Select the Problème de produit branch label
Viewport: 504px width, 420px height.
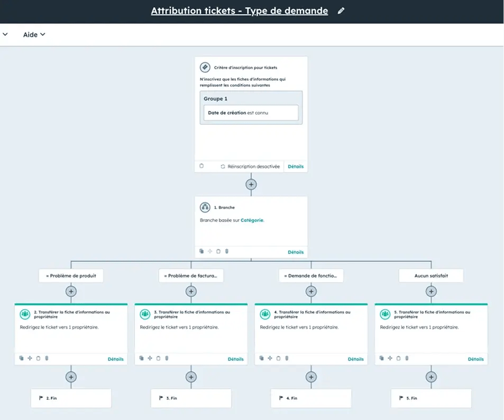tap(71, 275)
